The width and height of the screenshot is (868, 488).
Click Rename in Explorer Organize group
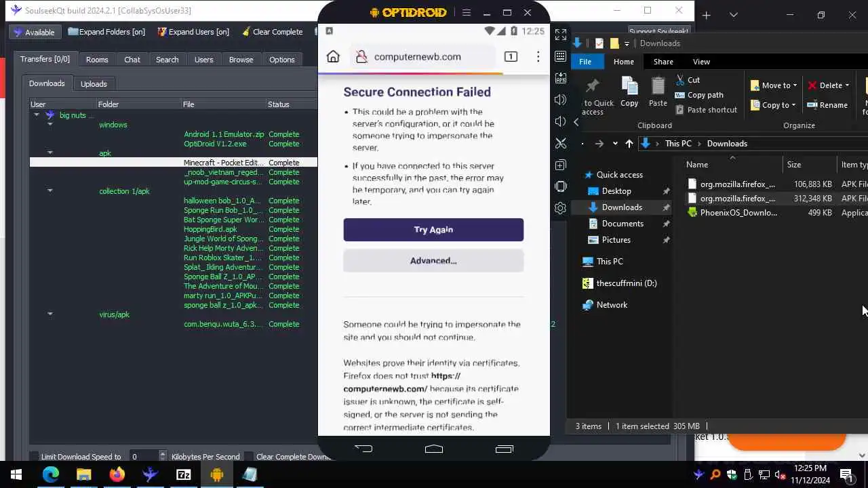(x=827, y=105)
